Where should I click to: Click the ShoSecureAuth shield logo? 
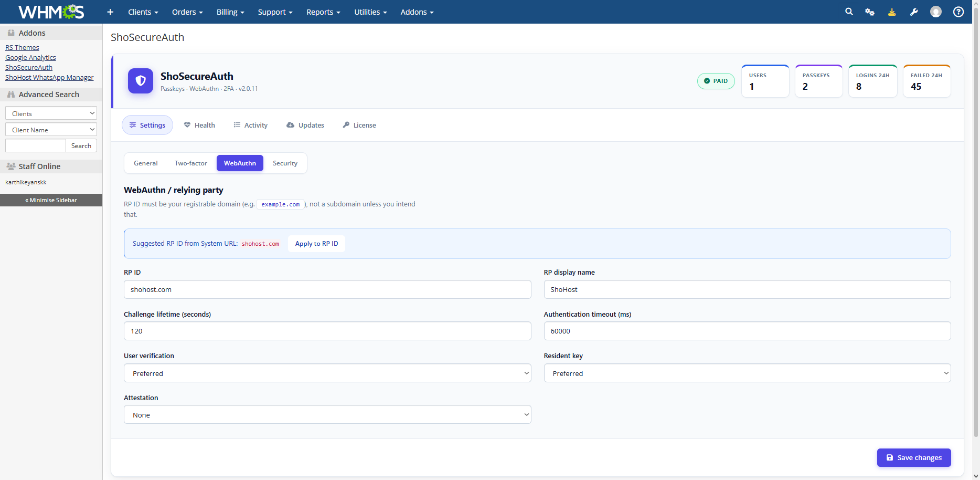click(x=141, y=81)
